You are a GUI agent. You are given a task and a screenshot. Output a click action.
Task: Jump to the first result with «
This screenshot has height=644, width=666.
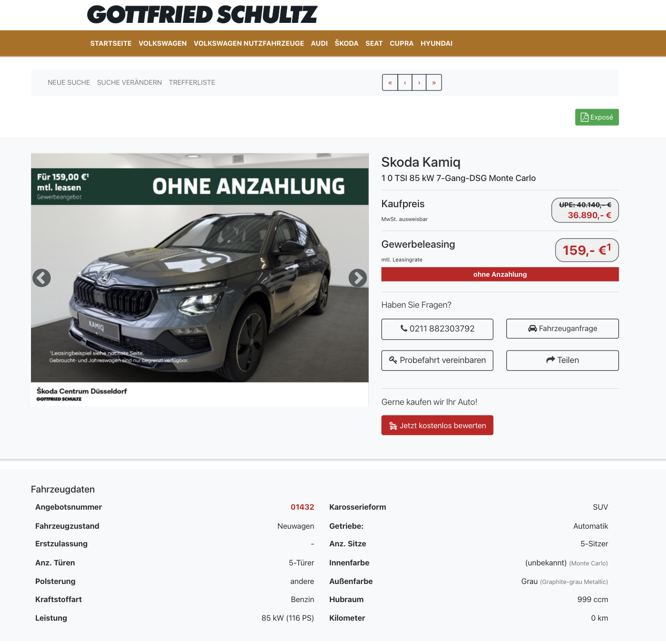tap(390, 82)
